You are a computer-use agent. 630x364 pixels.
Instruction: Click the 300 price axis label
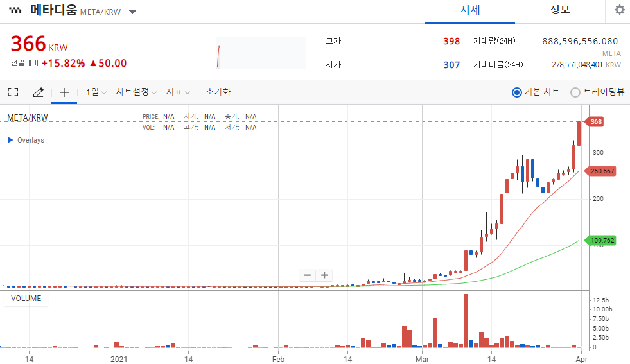click(598, 153)
